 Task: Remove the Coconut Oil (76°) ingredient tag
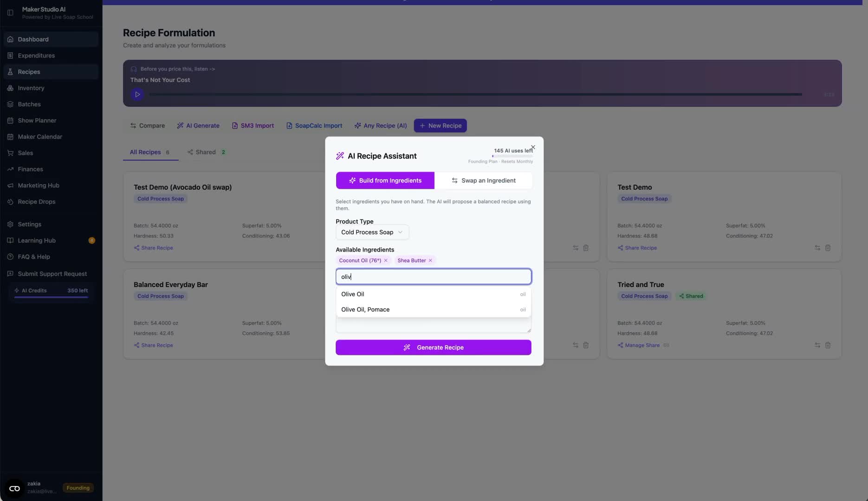coord(386,261)
